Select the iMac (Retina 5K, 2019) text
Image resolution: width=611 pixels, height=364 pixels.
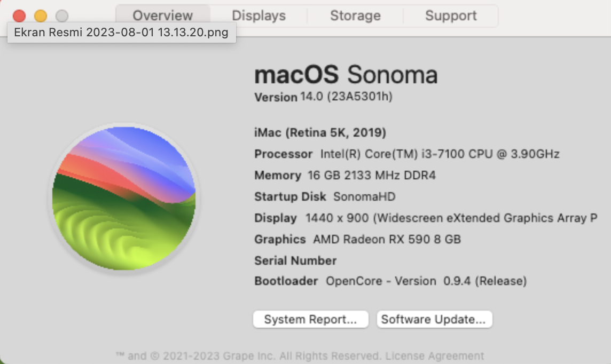pyautogui.click(x=320, y=133)
